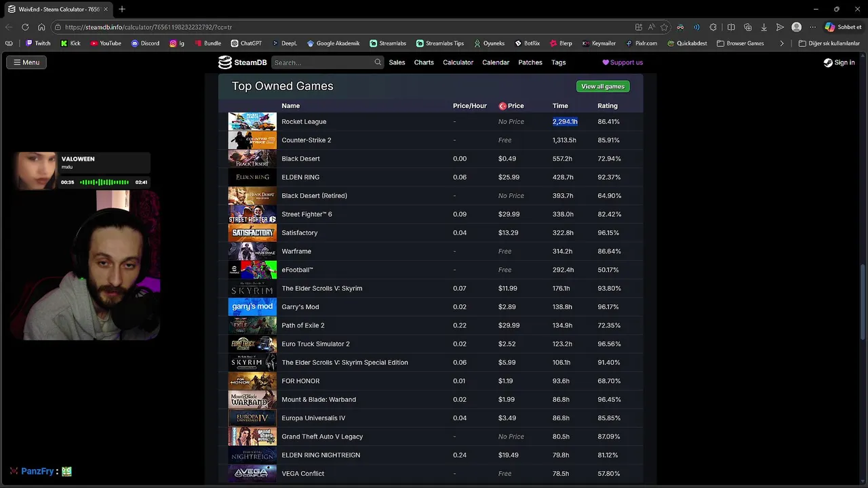Open the Collections icon in browser toolbar
This screenshot has width=868, height=488.
[748, 27]
